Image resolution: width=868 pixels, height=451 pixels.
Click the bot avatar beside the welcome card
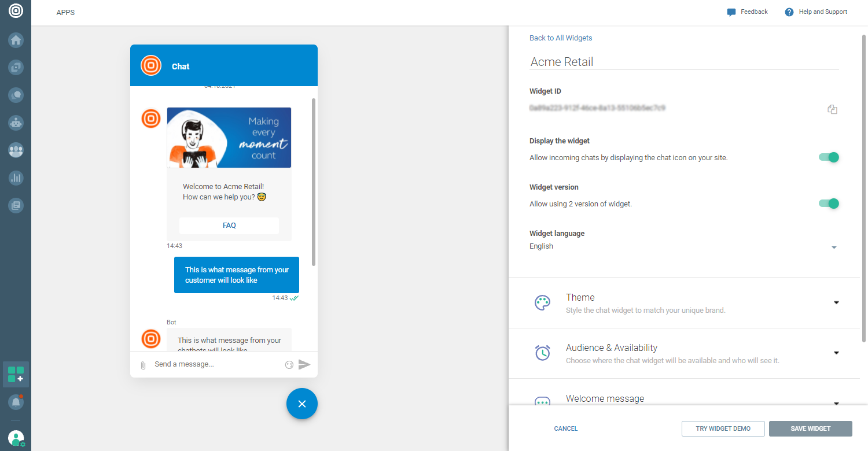pyautogui.click(x=151, y=119)
